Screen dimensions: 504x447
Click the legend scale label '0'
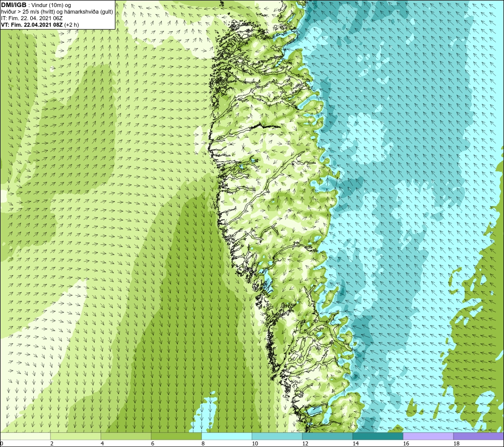(x=2, y=443)
